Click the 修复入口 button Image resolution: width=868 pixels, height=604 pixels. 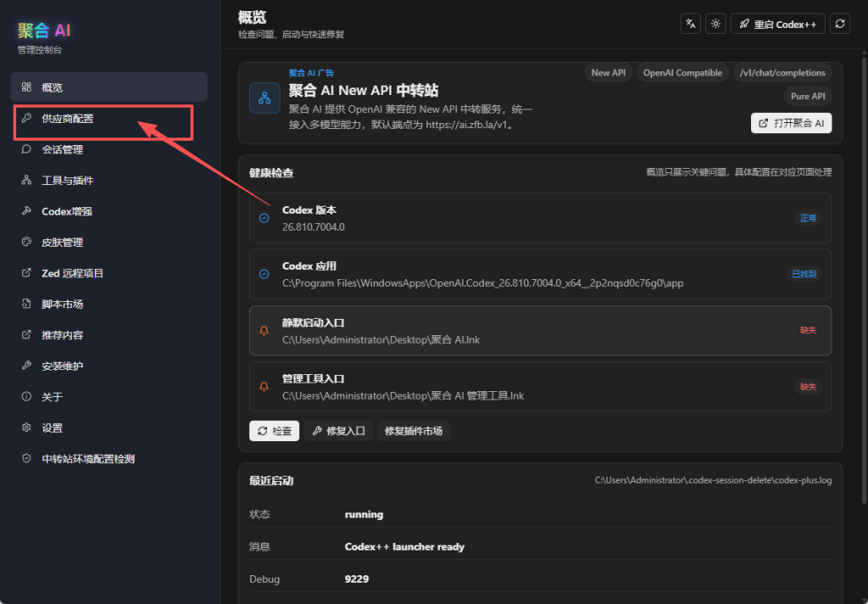(x=338, y=431)
